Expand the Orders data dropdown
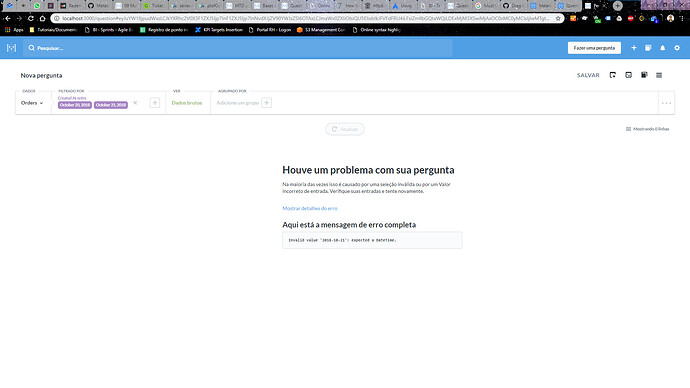 coord(32,103)
